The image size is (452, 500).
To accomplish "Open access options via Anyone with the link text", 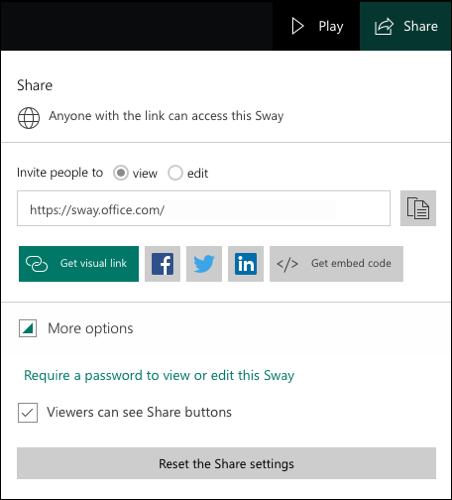I will click(x=166, y=116).
